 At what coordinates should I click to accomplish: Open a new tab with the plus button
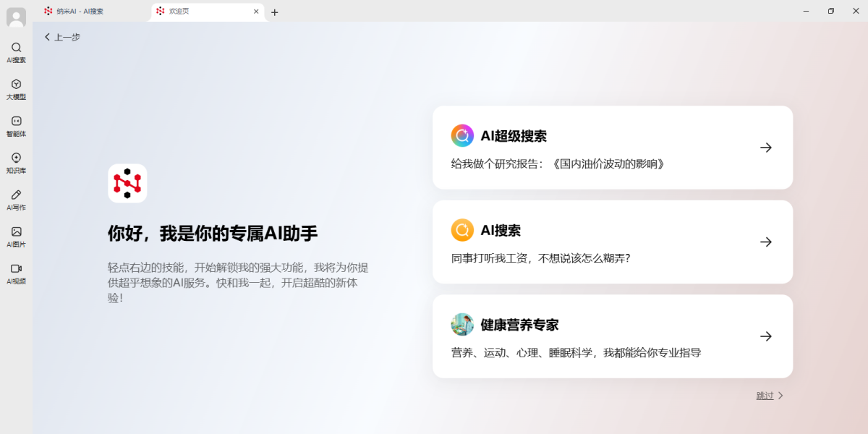[275, 12]
